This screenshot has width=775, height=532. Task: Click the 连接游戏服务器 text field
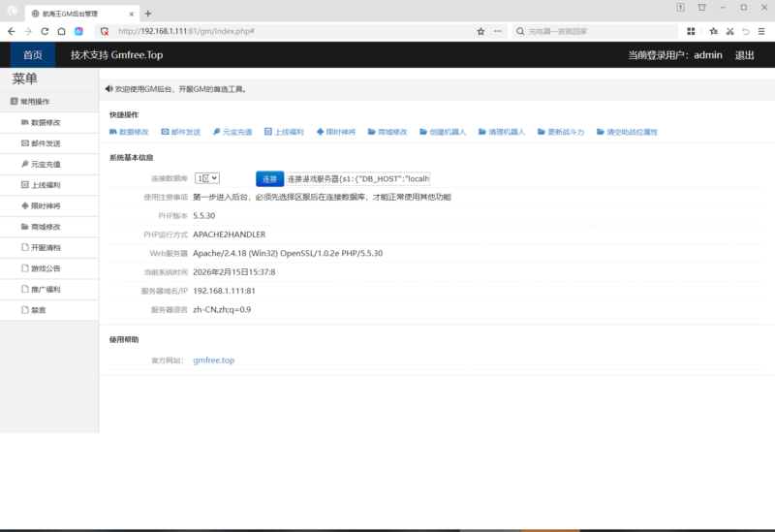click(358, 179)
